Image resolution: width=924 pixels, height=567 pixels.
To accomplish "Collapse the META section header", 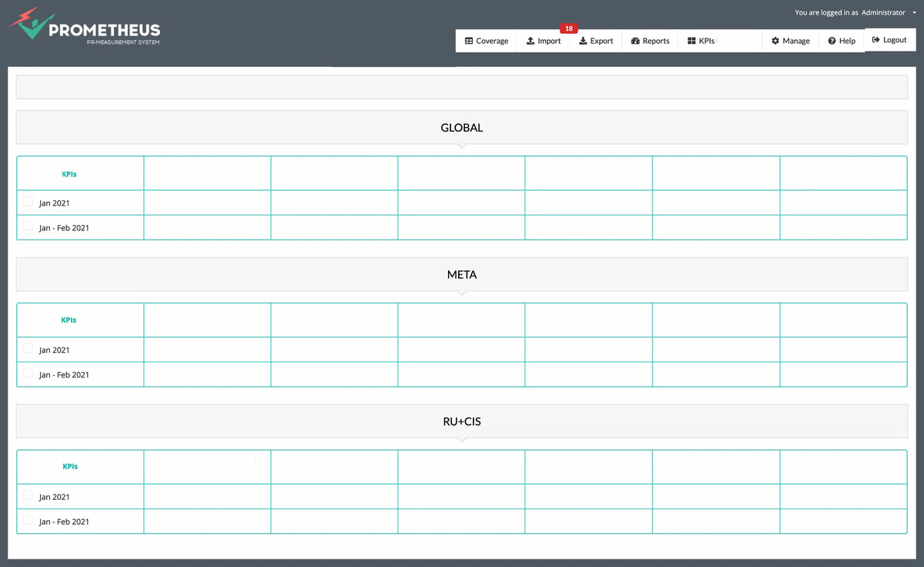I will pyautogui.click(x=461, y=274).
